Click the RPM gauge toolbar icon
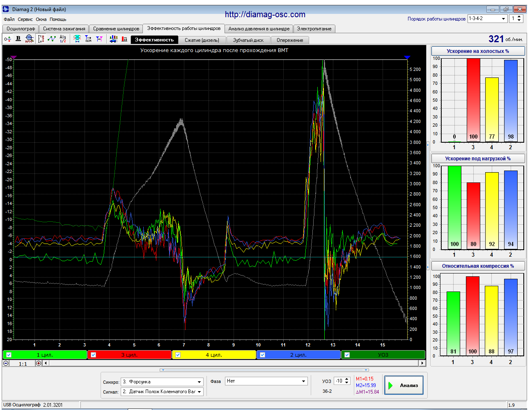 (x=29, y=39)
